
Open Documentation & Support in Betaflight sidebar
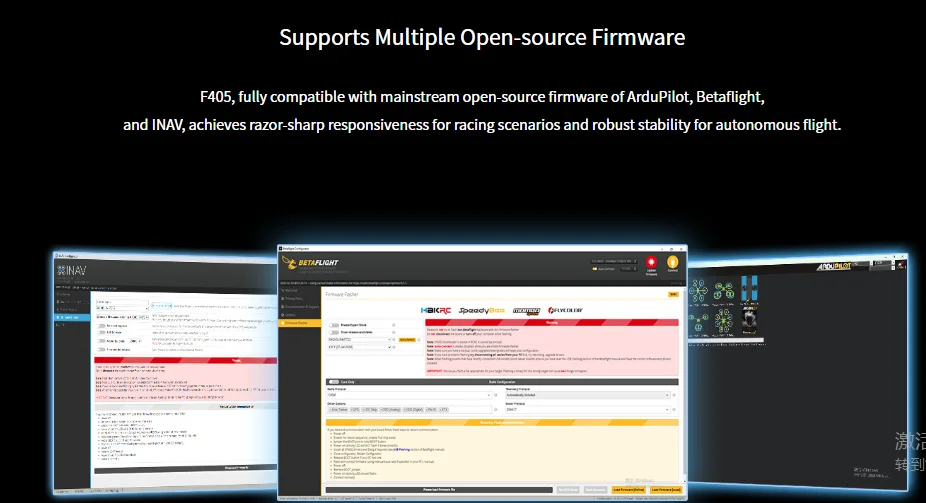click(x=299, y=306)
